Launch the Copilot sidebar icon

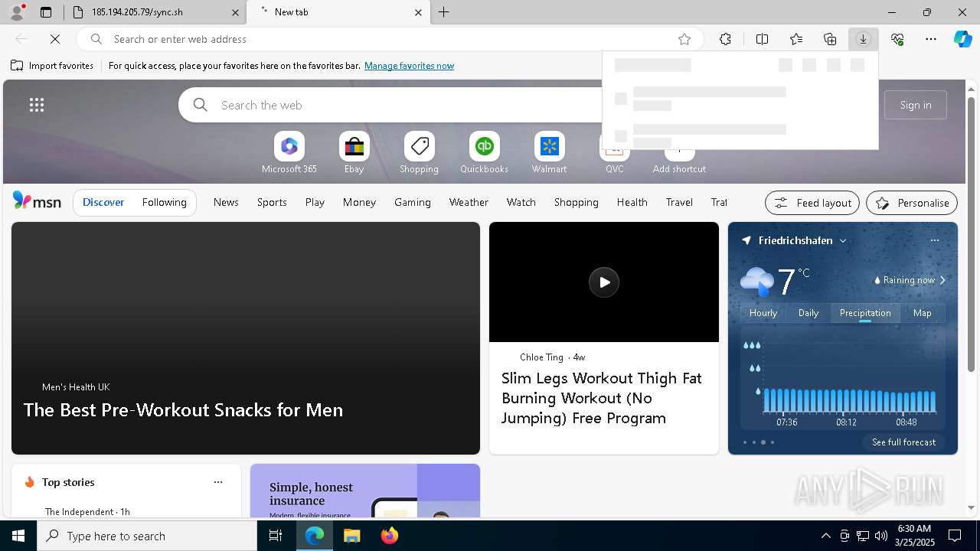click(x=962, y=39)
